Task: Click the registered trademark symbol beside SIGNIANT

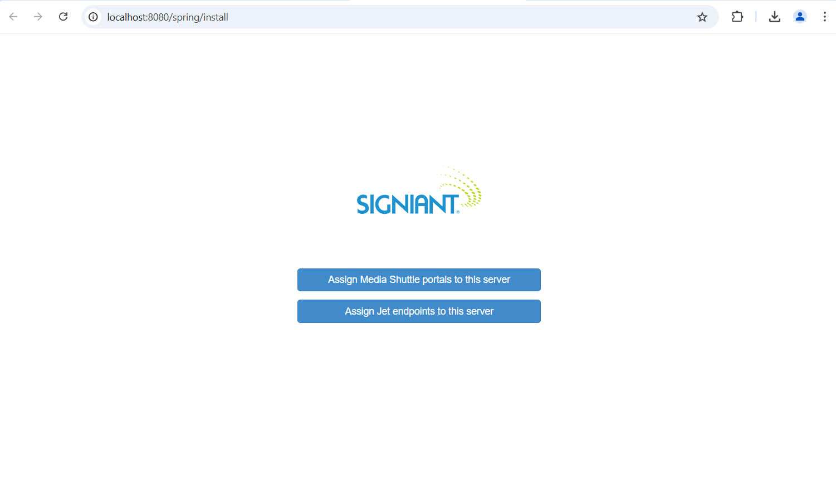Action: click(x=458, y=212)
